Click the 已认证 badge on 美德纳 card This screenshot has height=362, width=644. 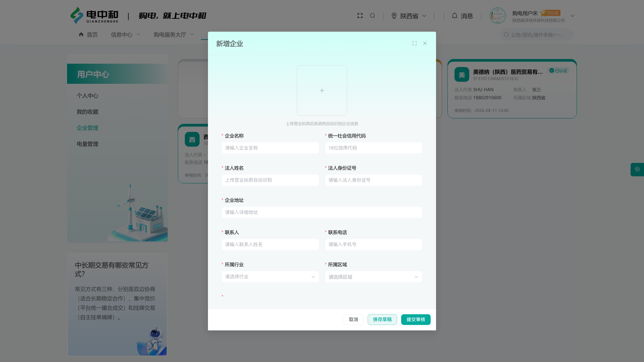pos(558,70)
